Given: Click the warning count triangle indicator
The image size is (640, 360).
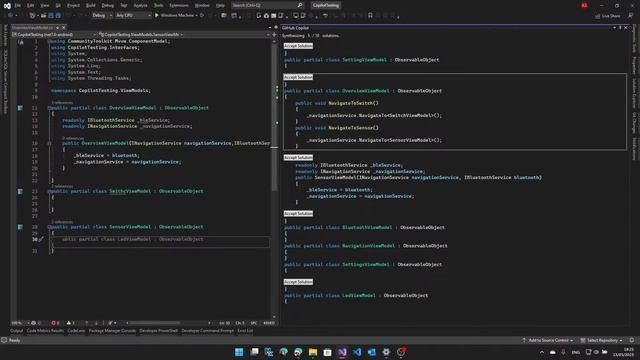Looking at the screenshot, I should click(71, 323).
